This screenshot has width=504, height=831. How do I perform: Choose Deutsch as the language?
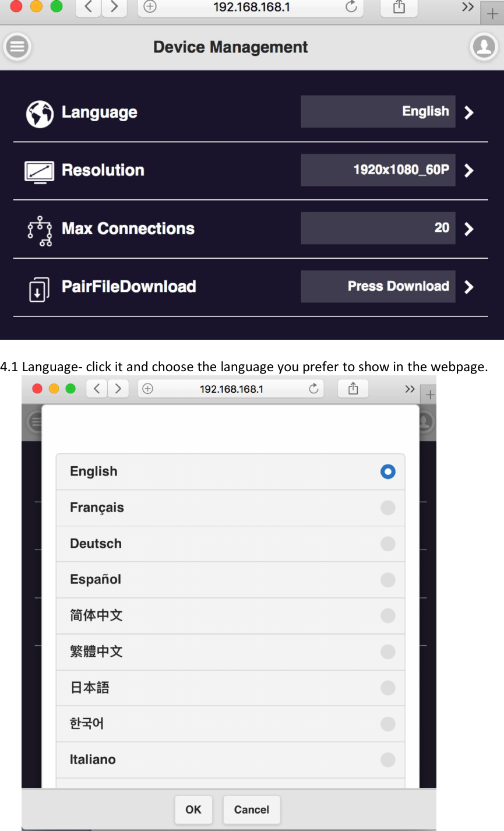(387, 544)
